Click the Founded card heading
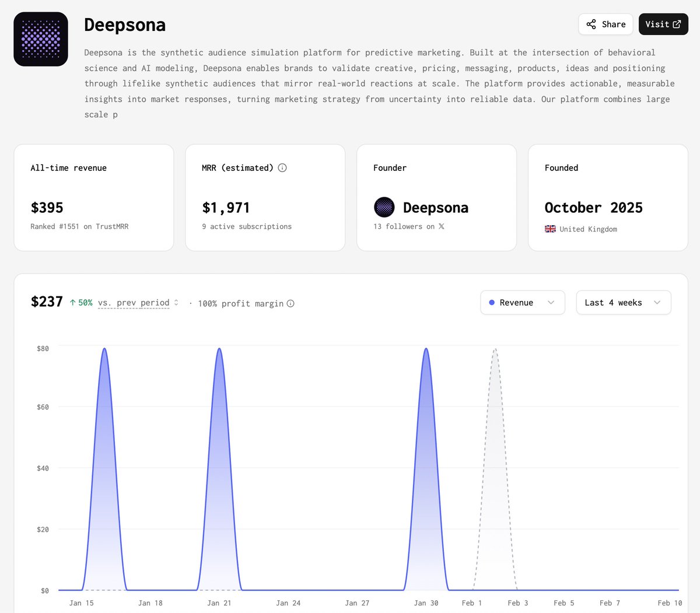The image size is (700, 613). [x=561, y=168]
